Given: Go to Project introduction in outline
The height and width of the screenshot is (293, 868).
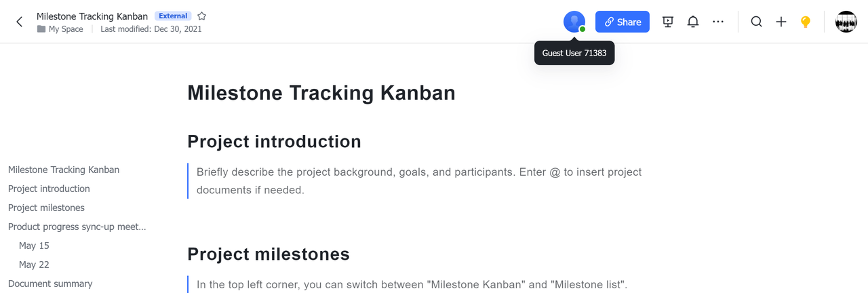Looking at the screenshot, I should click(x=49, y=189).
